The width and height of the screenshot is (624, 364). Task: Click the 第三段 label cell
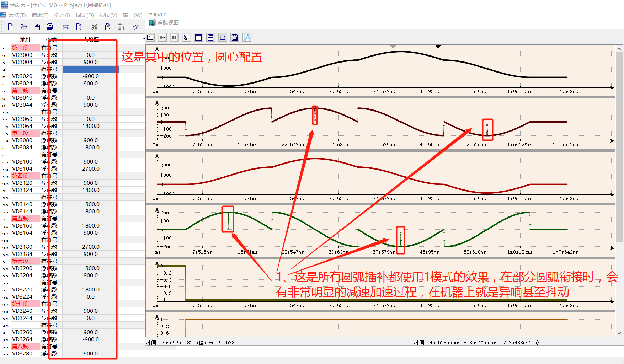(26, 133)
